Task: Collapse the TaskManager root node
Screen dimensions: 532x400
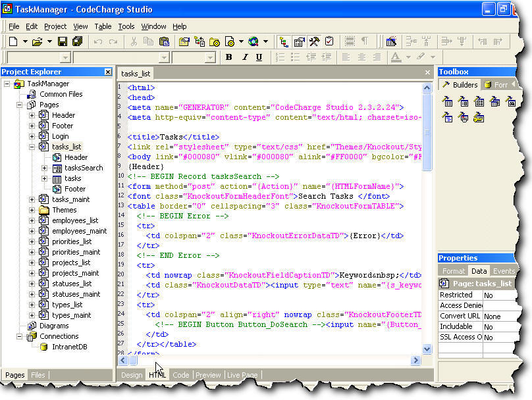Action: [x=7, y=84]
